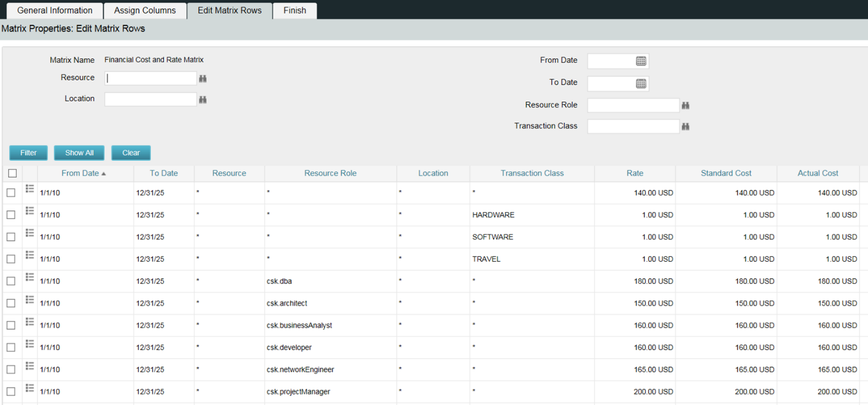Check the box for the SOFTWARE row
This screenshot has height=405, width=868.
11,237
